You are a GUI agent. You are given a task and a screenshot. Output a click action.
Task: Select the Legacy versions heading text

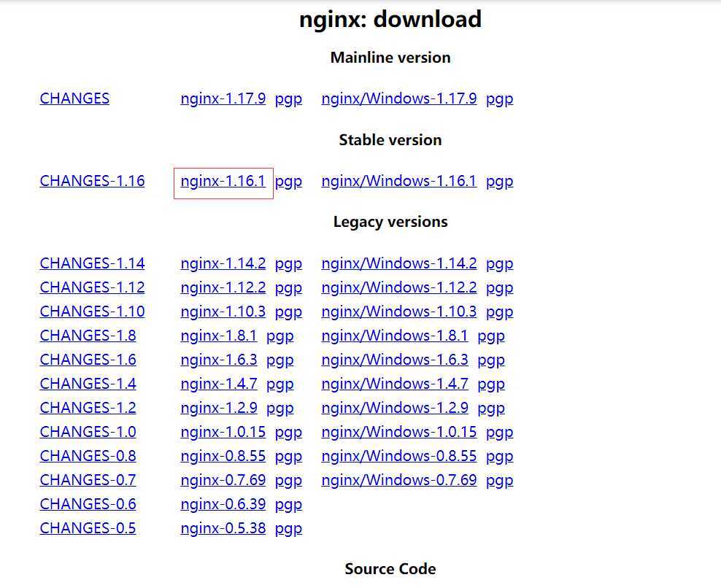(390, 222)
